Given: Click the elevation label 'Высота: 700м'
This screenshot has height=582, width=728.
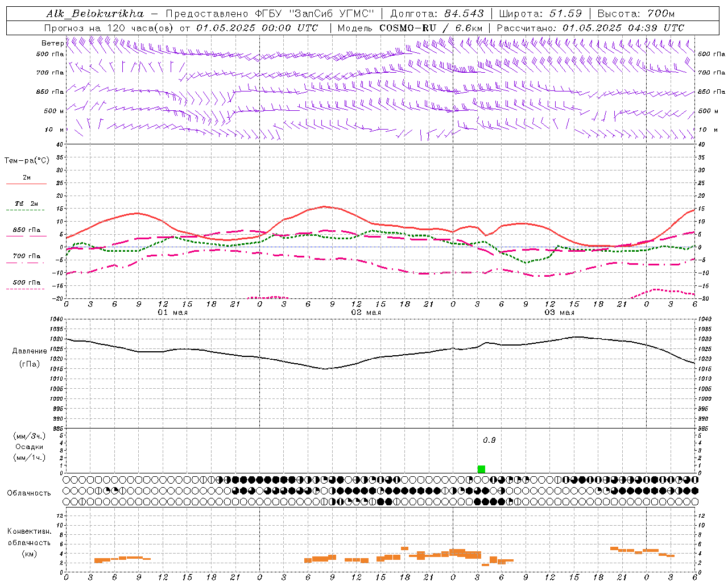Looking at the screenshot, I should coord(636,14).
